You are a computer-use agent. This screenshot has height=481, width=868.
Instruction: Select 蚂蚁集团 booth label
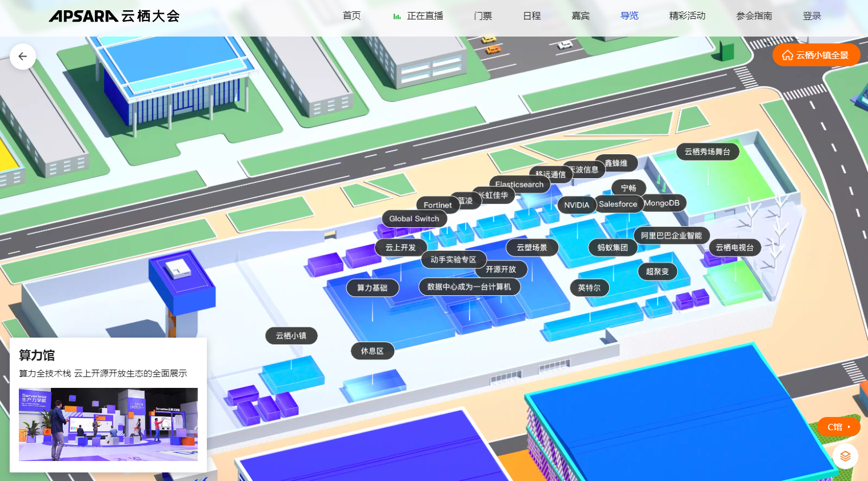[x=613, y=247]
